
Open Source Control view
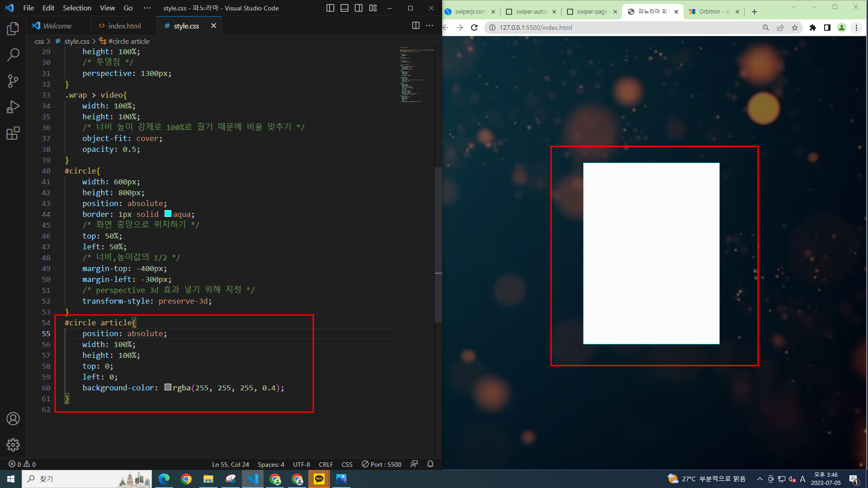[13, 81]
